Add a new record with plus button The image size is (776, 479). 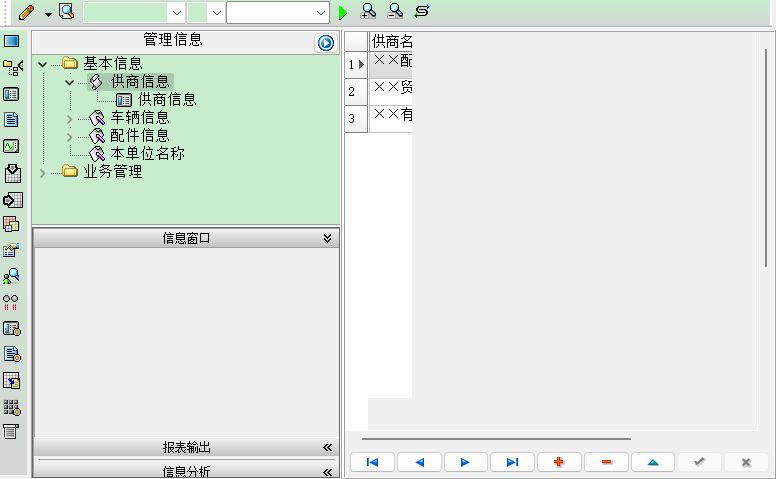(559, 462)
